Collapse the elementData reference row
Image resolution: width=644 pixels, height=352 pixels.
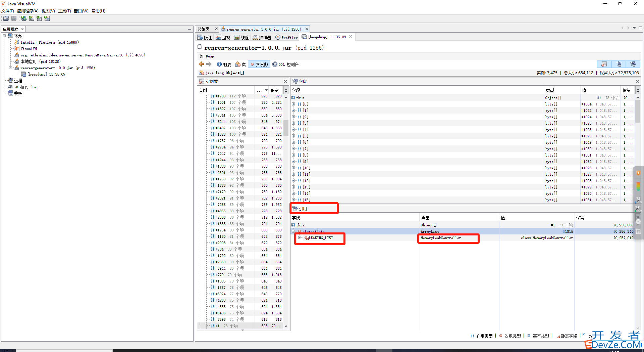pyautogui.click(x=293, y=231)
